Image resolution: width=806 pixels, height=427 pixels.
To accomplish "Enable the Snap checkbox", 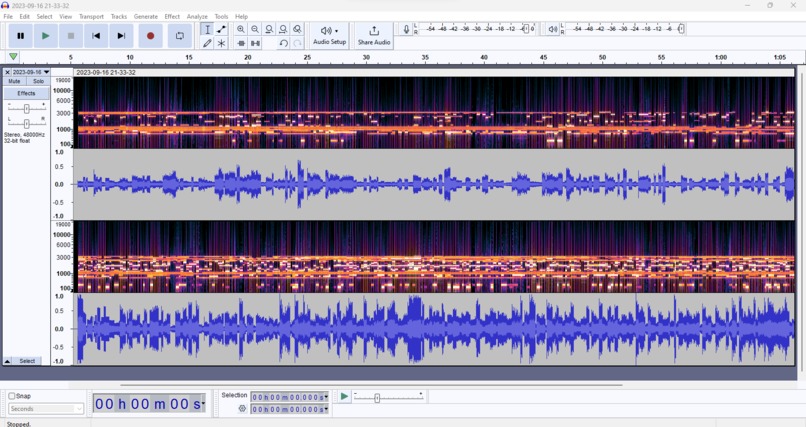I will (12, 396).
